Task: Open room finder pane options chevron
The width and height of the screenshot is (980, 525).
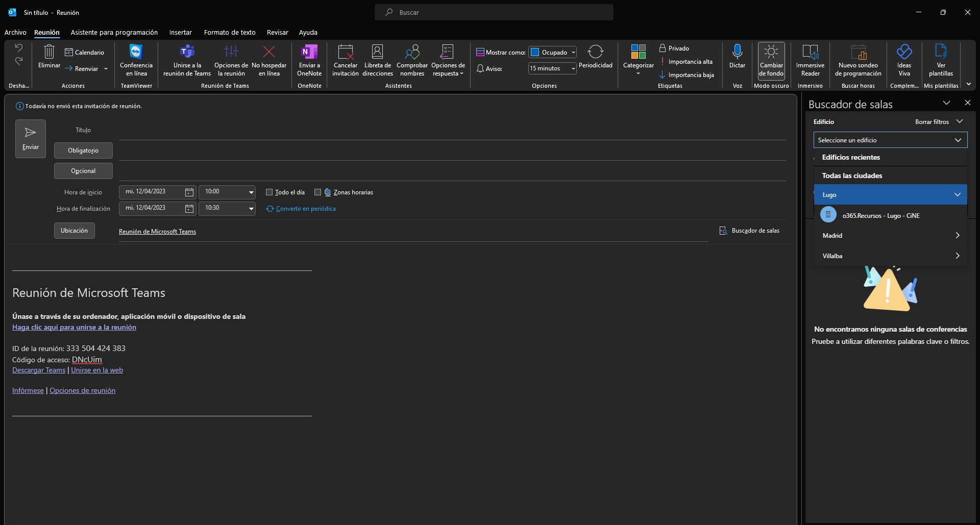Action: click(946, 103)
